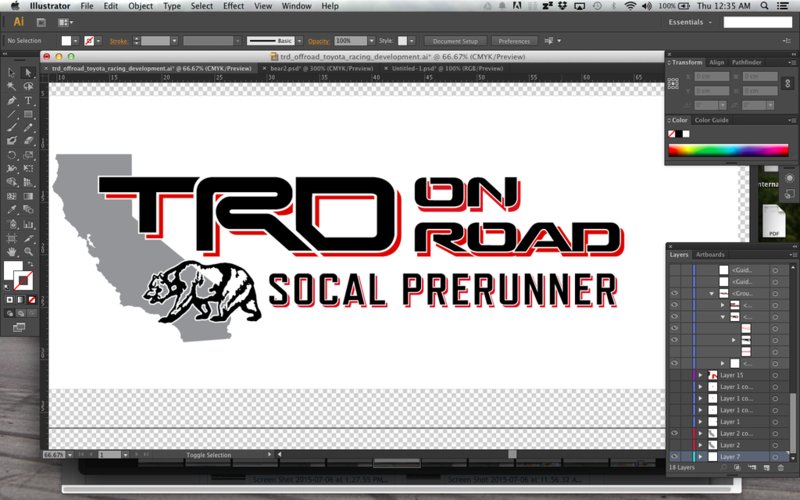Select the Artboard tool
The image size is (800, 500).
click(11, 238)
